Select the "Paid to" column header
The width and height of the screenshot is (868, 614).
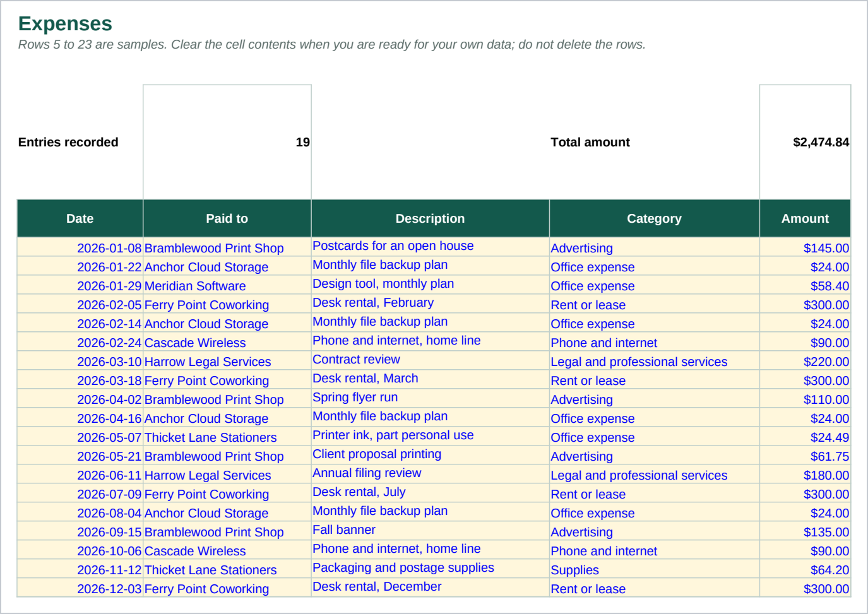click(x=227, y=218)
